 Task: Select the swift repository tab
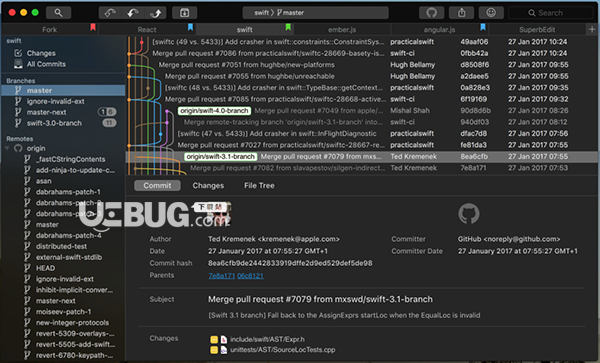click(x=245, y=29)
